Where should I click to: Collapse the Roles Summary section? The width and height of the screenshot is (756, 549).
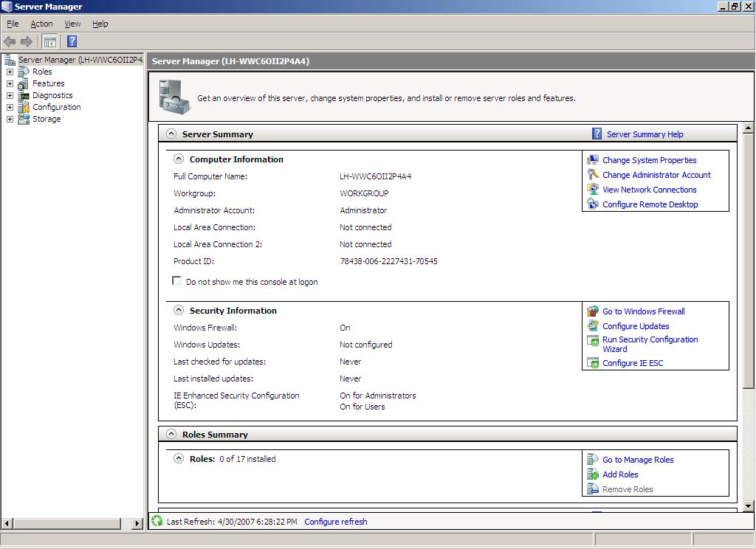coord(171,434)
